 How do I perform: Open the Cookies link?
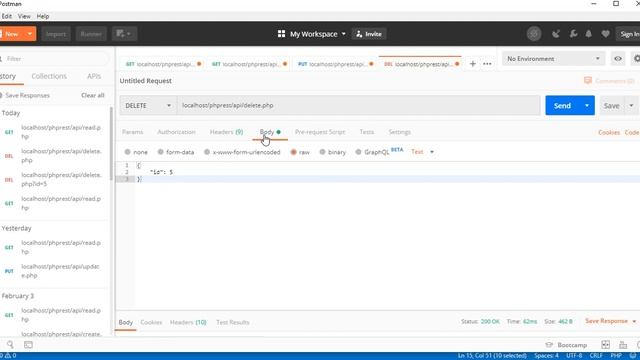(609, 132)
